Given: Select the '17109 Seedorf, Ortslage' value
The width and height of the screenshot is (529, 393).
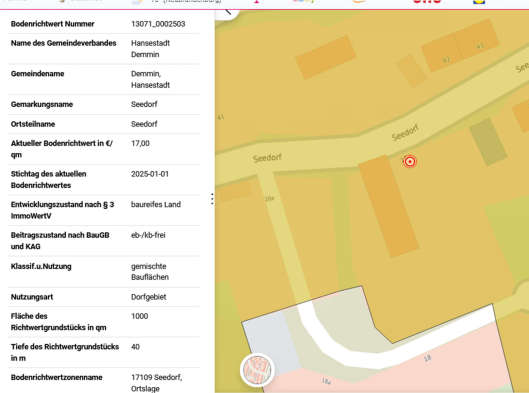Looking at the screenshot, I should coord(157,383).
